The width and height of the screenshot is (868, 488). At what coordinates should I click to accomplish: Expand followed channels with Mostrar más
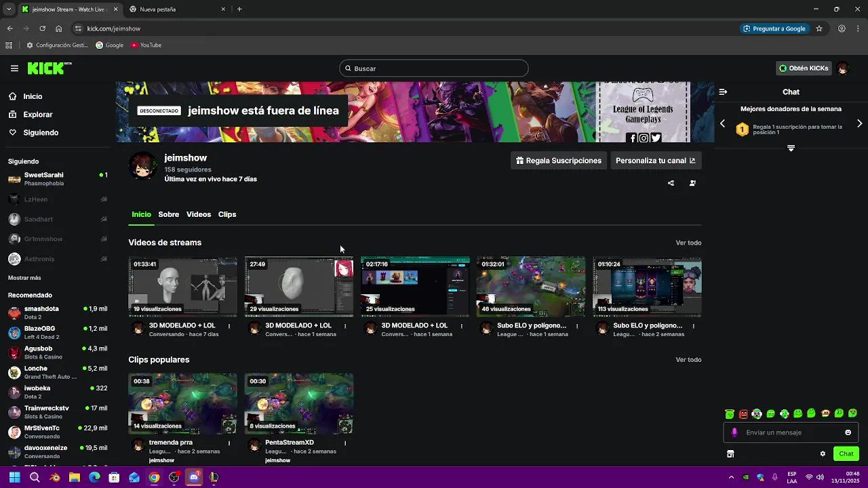24,278
